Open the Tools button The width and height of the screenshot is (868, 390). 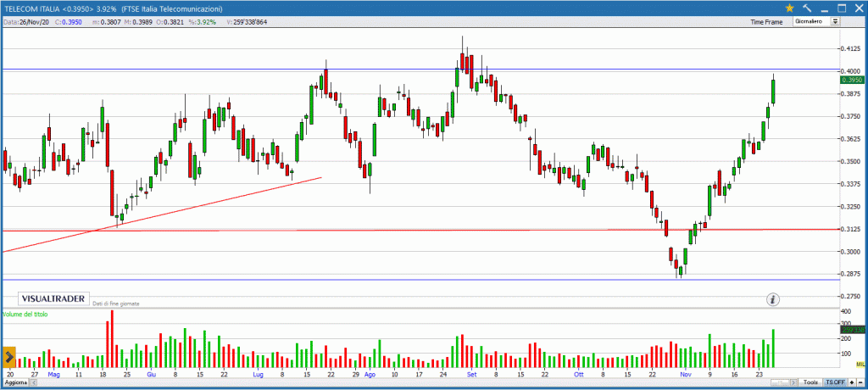coord(810,382)
